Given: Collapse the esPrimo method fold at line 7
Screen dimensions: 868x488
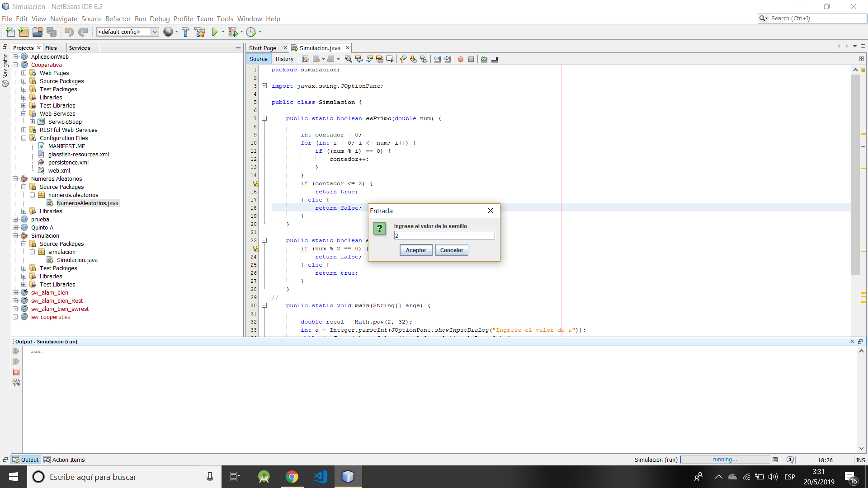Looking at the screenshot, I should pos(265,118).
